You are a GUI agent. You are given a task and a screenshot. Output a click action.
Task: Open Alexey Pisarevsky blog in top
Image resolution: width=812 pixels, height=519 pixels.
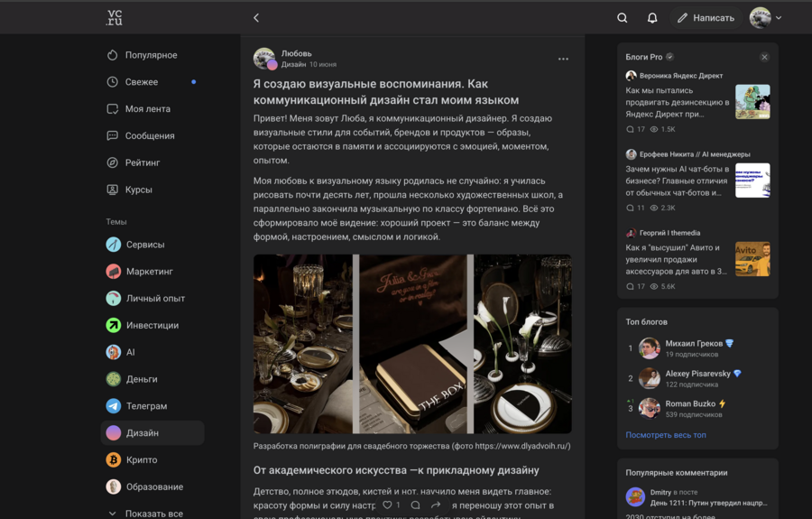(x=697, y=374)
